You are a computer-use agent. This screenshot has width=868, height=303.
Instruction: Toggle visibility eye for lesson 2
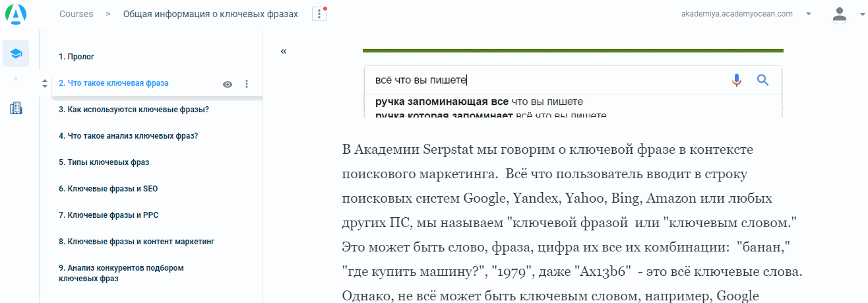[x=228, y=84]
